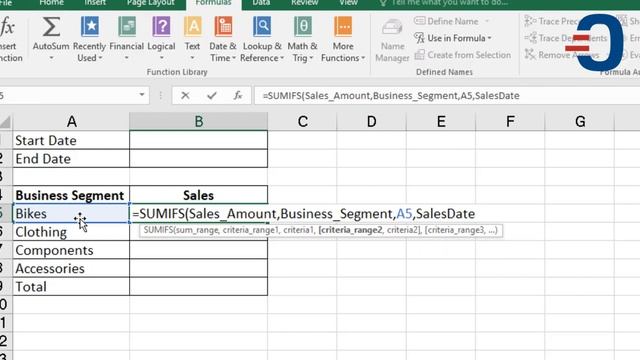
Task: Switch to the Page Layout tab
Action: pyautogui.click(x=151, y=3)
